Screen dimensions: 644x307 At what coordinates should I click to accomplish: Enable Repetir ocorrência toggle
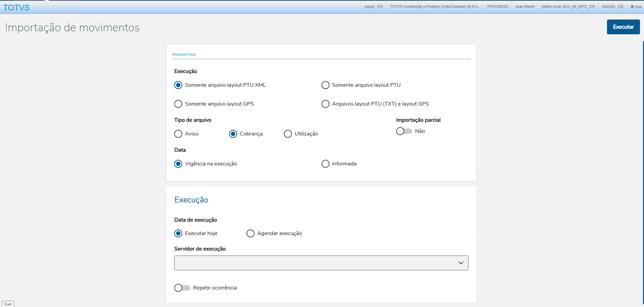(x=182, y=288)
